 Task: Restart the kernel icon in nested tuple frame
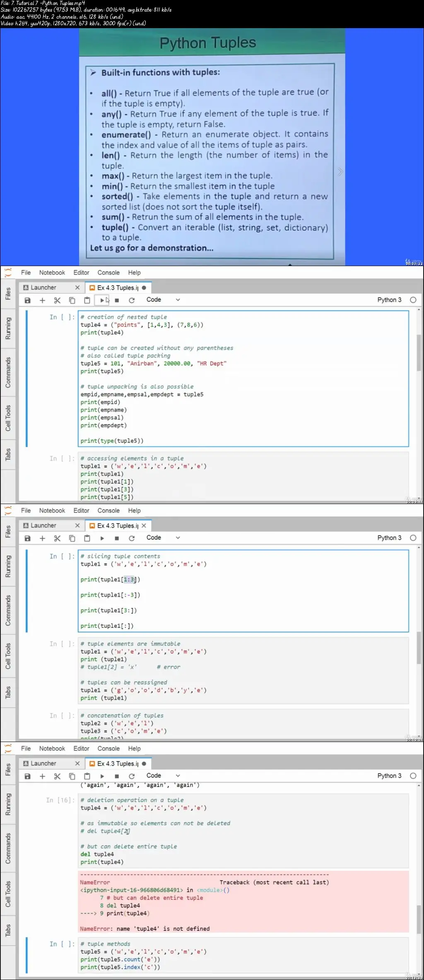pos(132,300)
